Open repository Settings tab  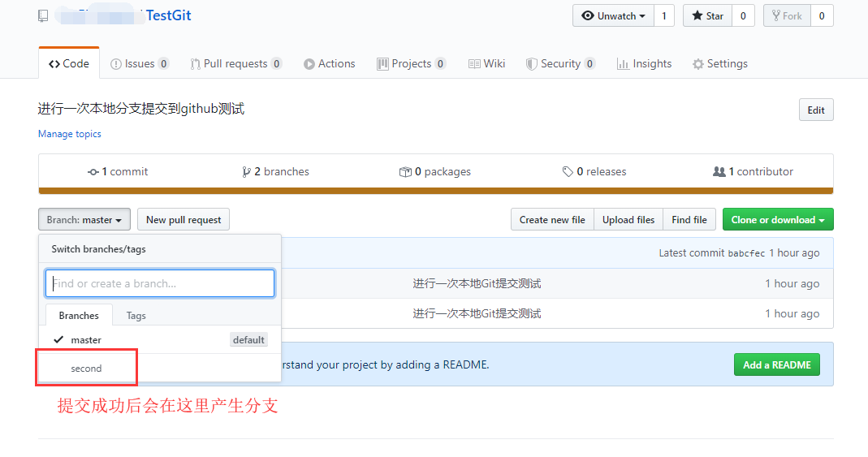(x=719, y=63)
